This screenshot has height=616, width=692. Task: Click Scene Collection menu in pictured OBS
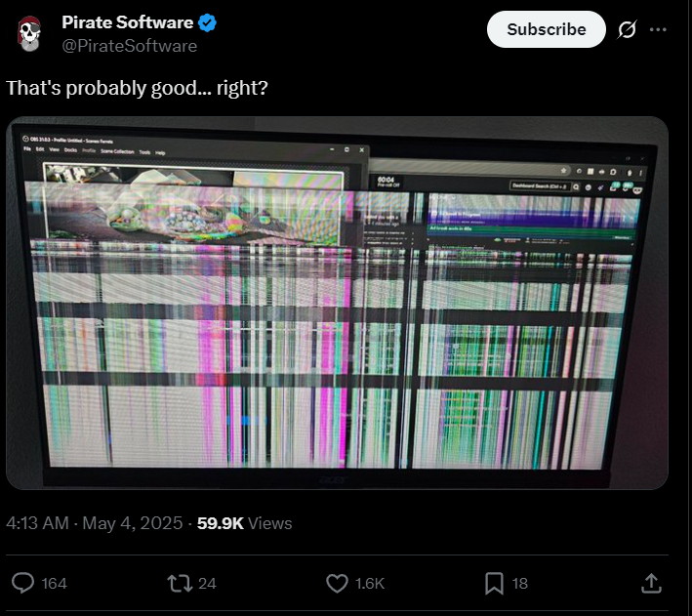pos(117,151)
